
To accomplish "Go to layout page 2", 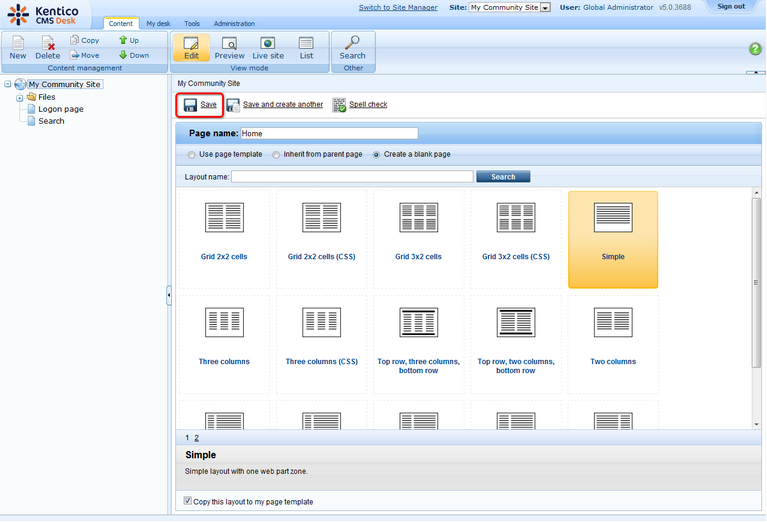I will (196, 438).
